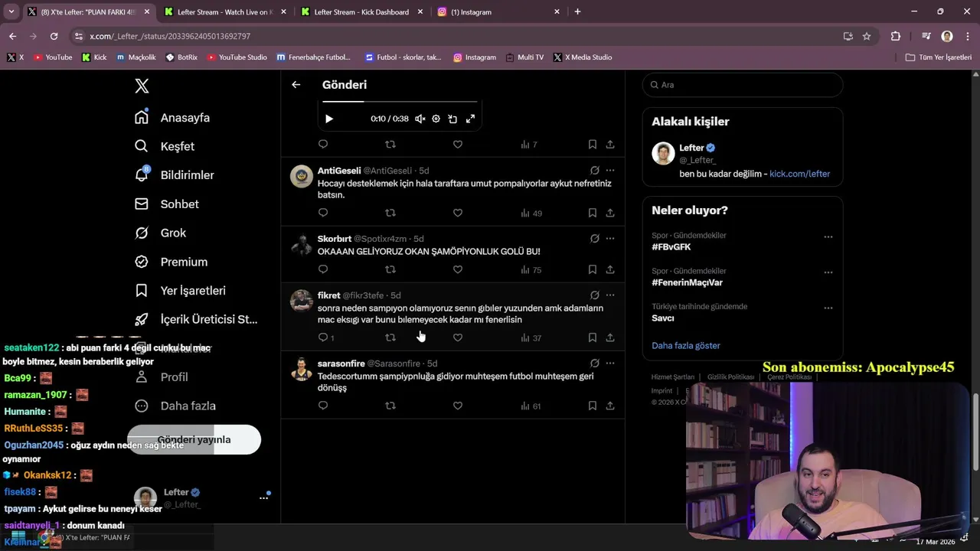Image resolution: width=980 pixels, height=551 pixels.
Task: Reply to Skorbırt's comment
Action: click(x=323, y=269)
